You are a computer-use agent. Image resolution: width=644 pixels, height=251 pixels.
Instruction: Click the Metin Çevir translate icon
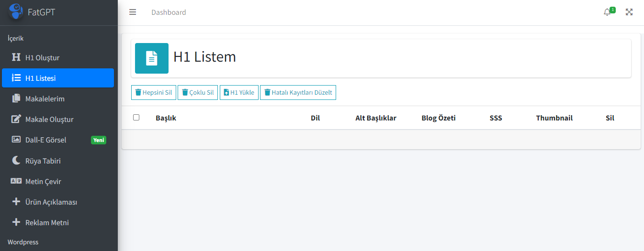pyautogui.click(x=16, y=181)
